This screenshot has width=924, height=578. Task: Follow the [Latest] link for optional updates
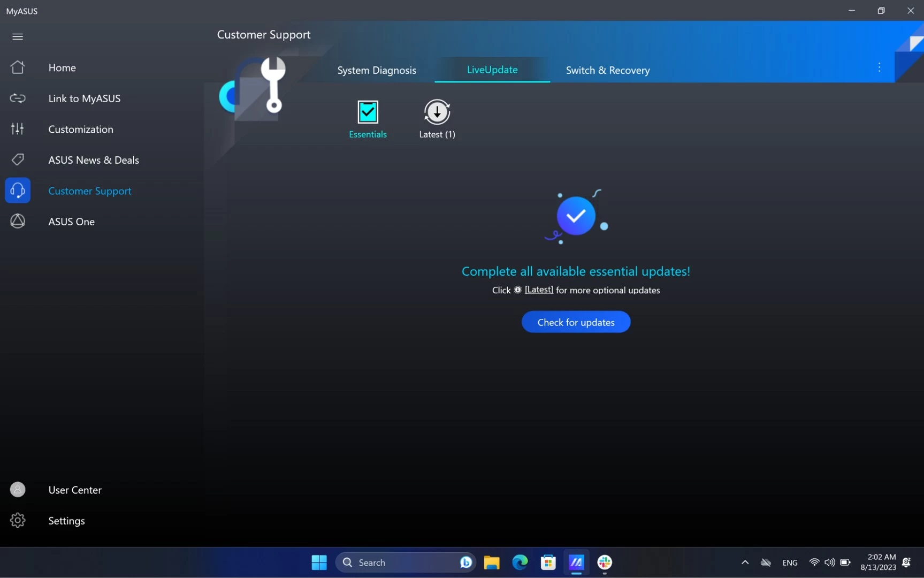click(539, 290)
